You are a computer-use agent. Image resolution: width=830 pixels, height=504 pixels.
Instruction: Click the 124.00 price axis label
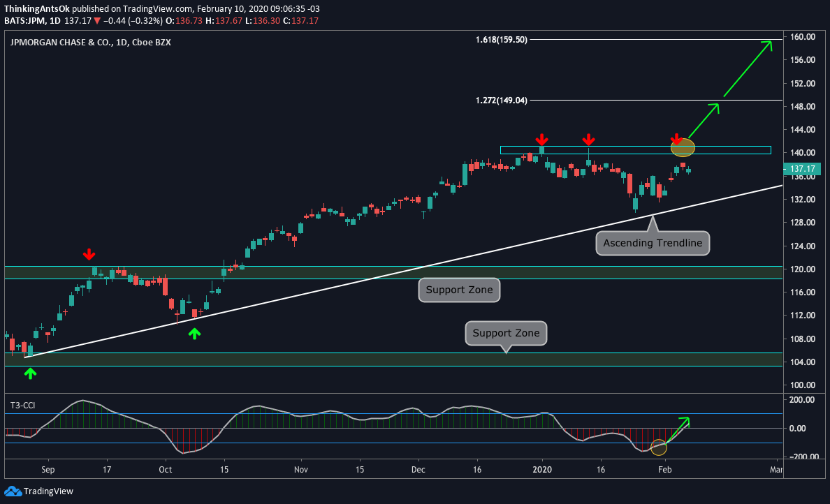(x=803, y=246)
